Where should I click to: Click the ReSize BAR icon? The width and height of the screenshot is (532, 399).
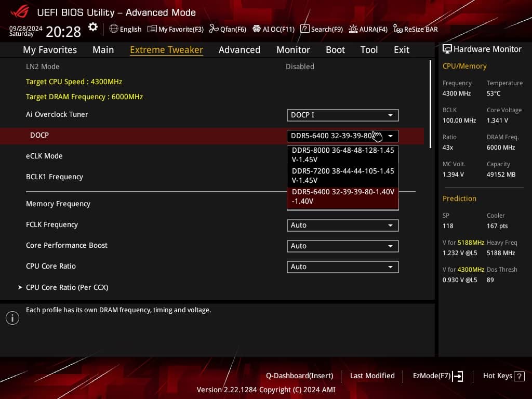[x=397, y=29]
